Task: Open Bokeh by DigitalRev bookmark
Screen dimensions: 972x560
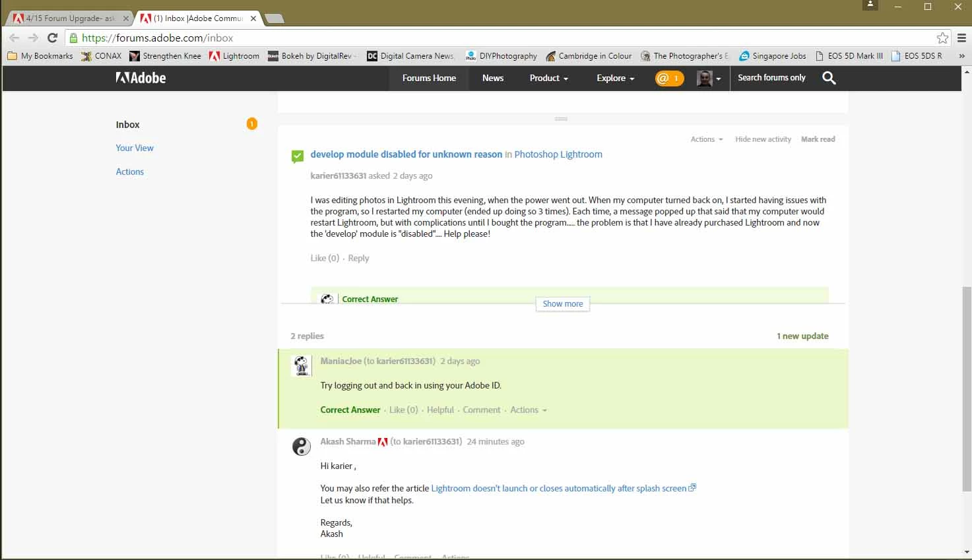Action: [312, 56]
